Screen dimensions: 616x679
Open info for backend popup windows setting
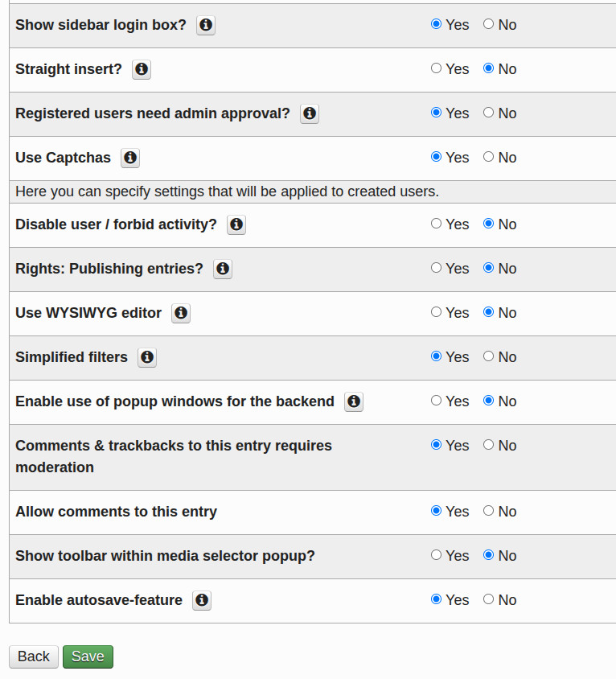click(354, 401)
